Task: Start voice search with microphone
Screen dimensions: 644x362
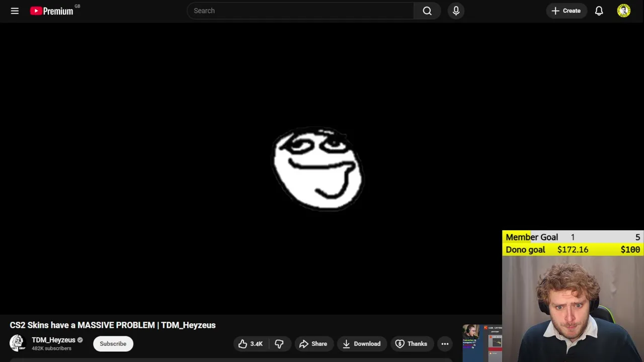Action: point(456,11)
